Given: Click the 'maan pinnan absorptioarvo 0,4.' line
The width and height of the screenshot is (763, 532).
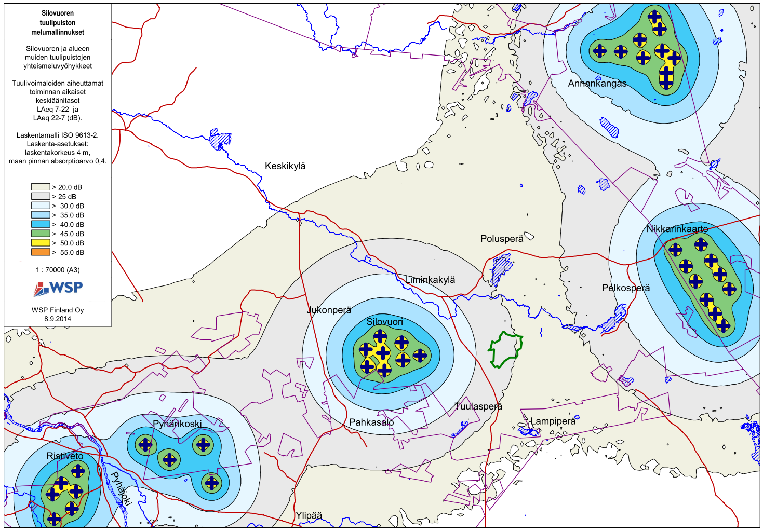Looking at the screenshot, I should click(x=58, y=161).
